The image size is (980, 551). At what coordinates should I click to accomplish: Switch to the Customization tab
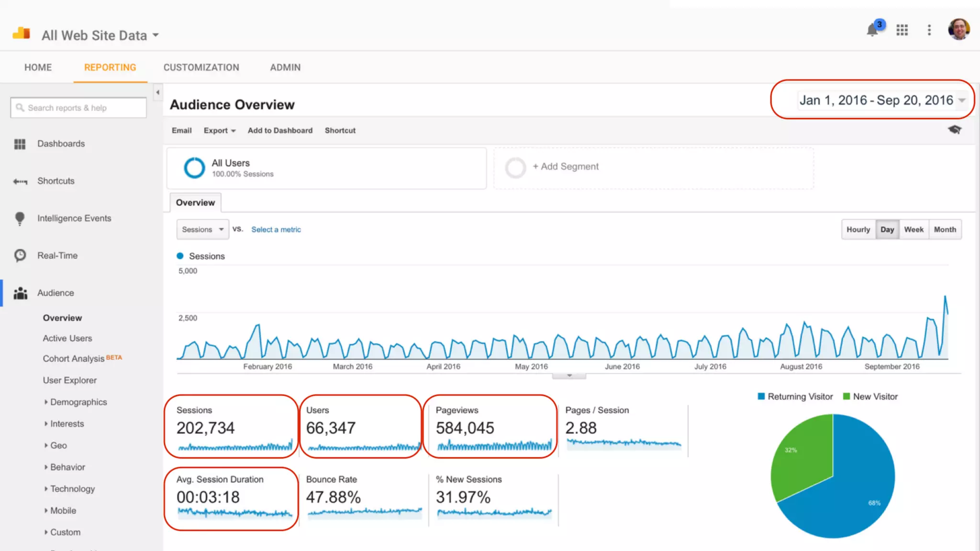point(201,67)
